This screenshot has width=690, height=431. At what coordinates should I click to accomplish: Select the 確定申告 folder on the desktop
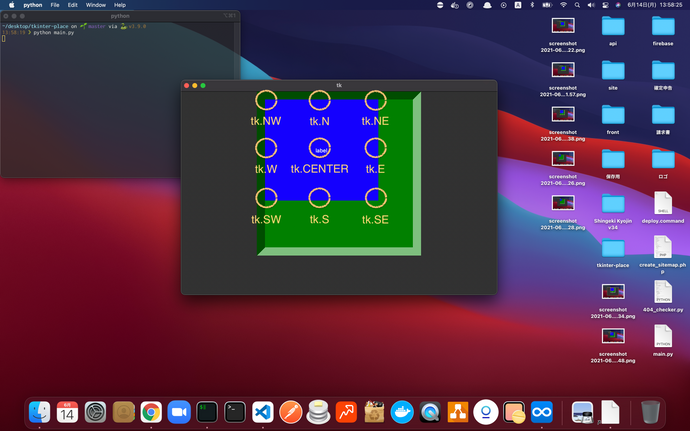pyautogui.click(x=663, y=75)
